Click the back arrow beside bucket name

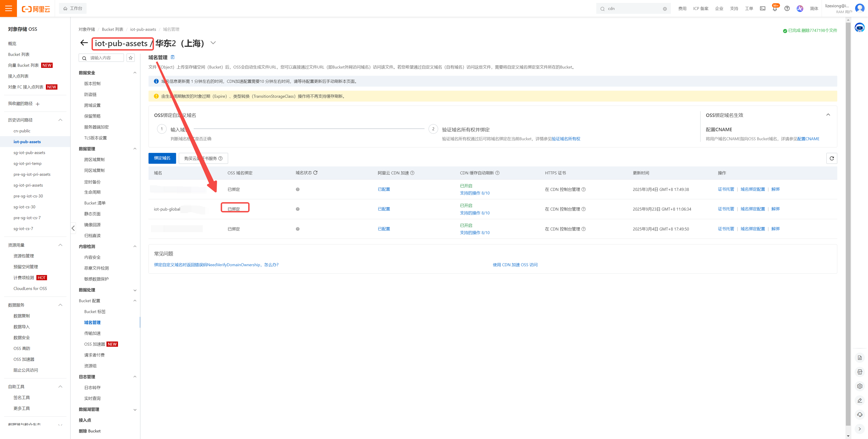[84, 43]
